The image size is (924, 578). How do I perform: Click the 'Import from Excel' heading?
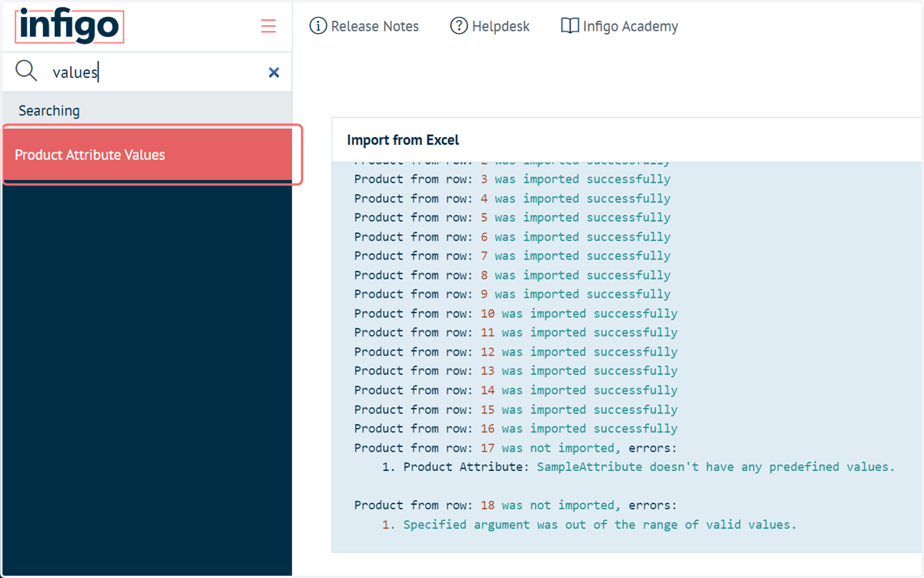(403, 140)
